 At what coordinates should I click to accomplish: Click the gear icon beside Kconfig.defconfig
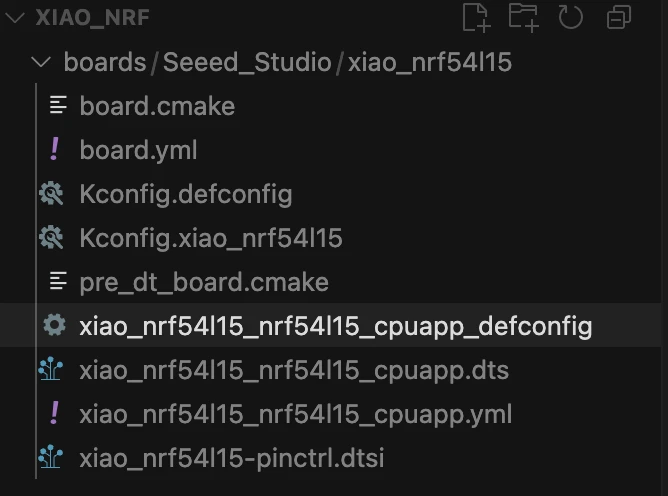[x=50, y=194]
